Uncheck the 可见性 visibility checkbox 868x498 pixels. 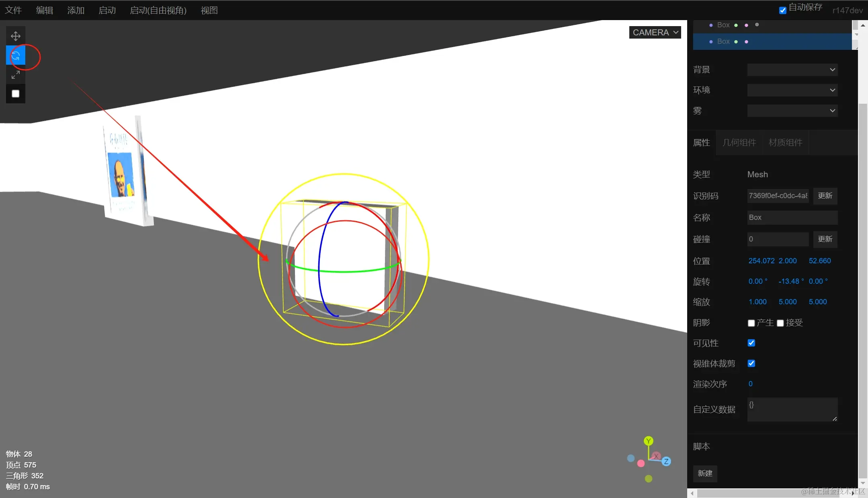click(751, 343)
